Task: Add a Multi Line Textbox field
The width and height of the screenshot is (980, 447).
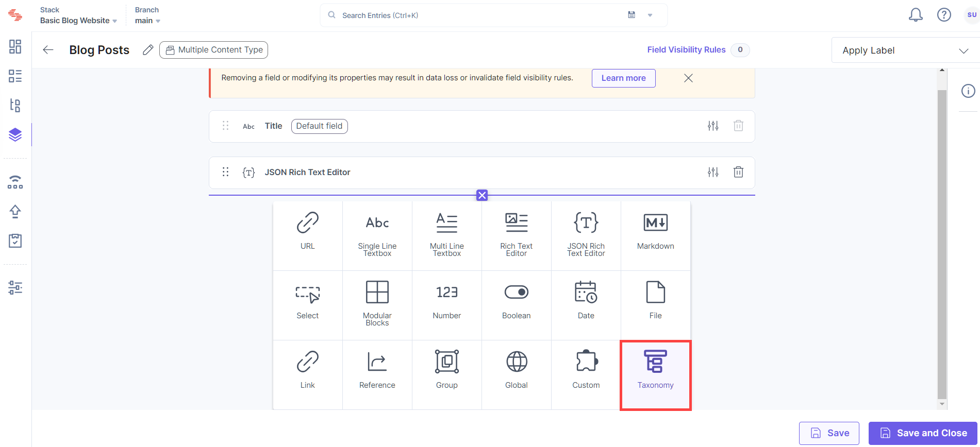Action: [x=447, y=236]
